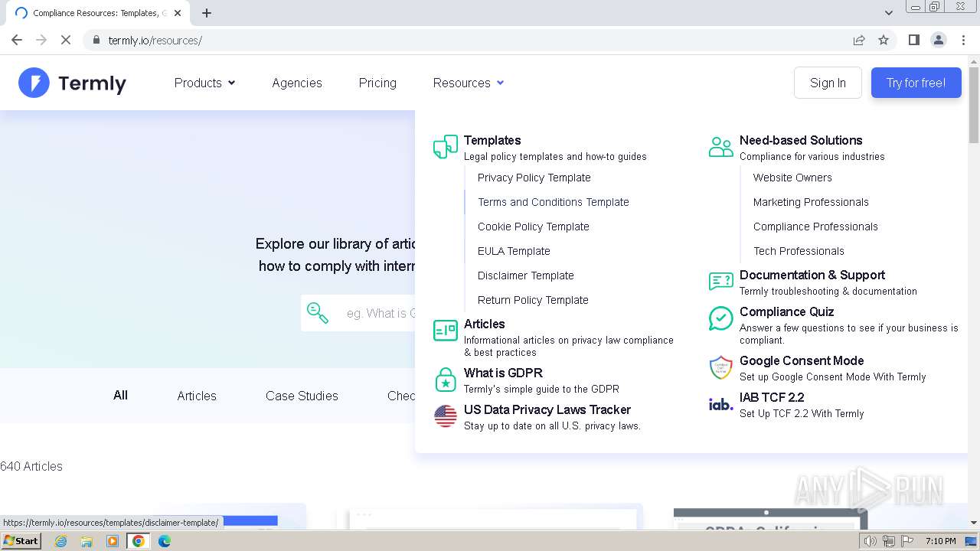Click the Google Consent Mode shield icon

pos(721,367)
